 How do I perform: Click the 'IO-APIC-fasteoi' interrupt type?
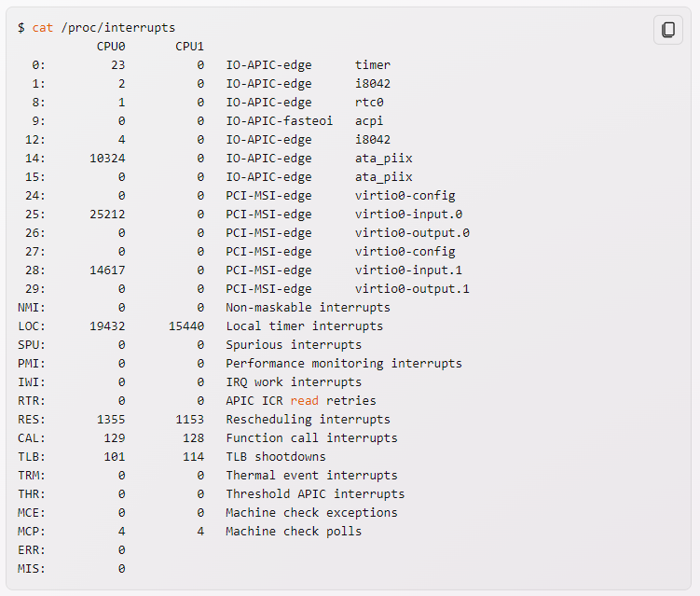279,121
